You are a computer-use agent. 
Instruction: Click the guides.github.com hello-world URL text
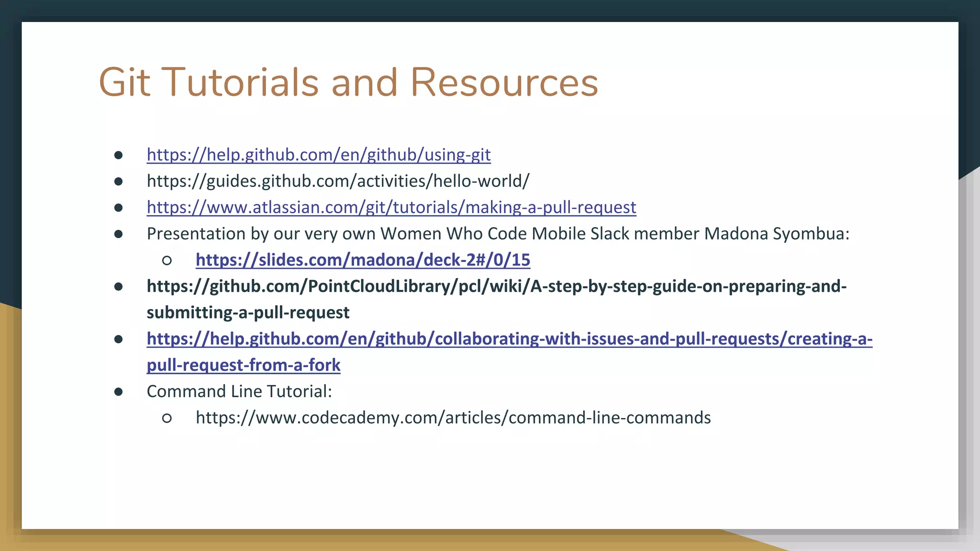click(338, 181)
